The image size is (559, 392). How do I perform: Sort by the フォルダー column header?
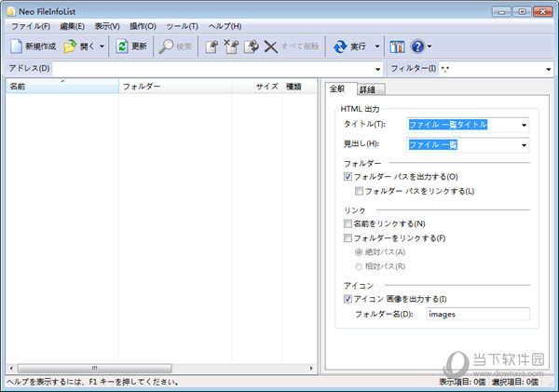[x=175, y=87]
